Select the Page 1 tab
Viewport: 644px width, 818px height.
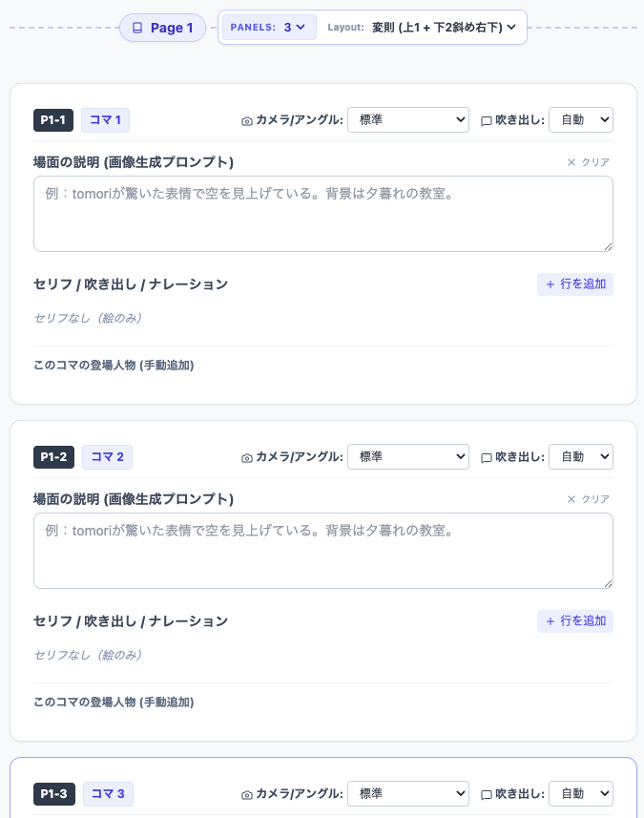(162, 28)
